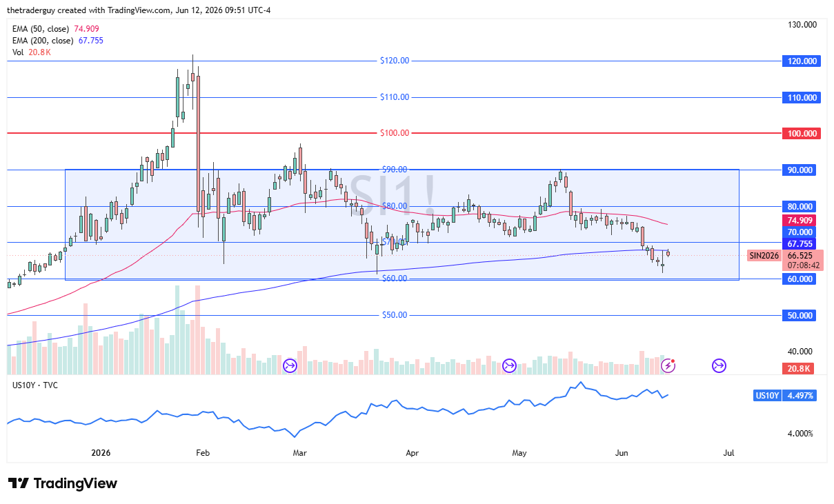Click the purple rollover arrow icon at late June
The width and height of the screenshot is (834, 504).
[x=719, y=365]
